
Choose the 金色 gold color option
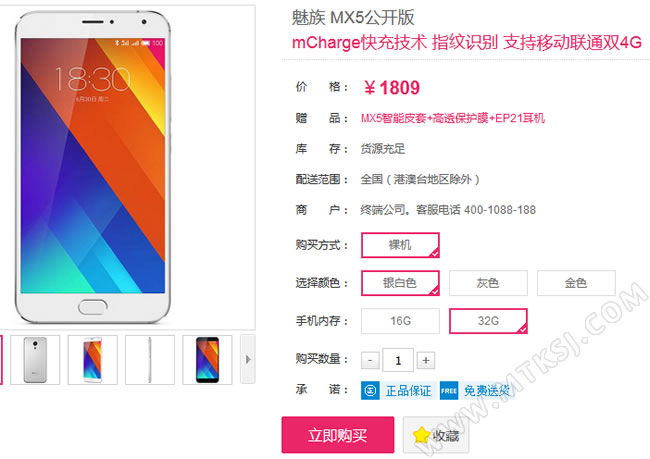(576, 283)
